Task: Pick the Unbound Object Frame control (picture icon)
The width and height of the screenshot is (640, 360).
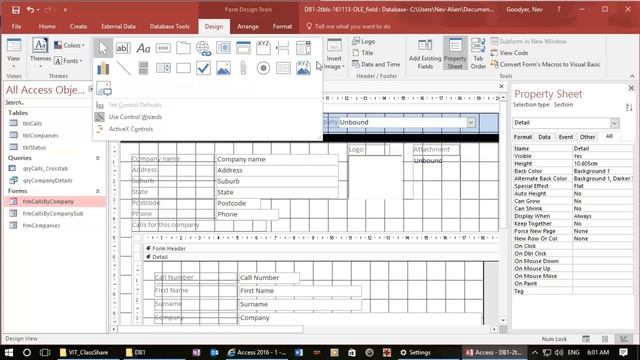Action: [x=223, y=68]
